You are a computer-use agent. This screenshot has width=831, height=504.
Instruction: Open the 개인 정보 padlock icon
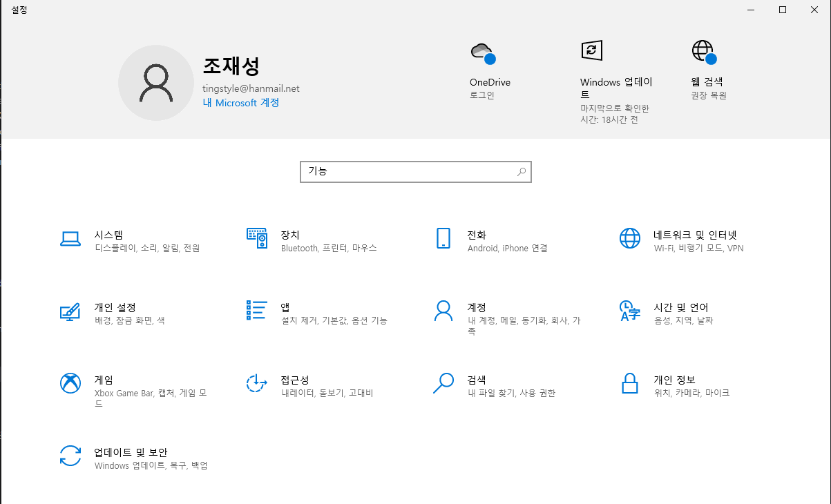[630, 383]
